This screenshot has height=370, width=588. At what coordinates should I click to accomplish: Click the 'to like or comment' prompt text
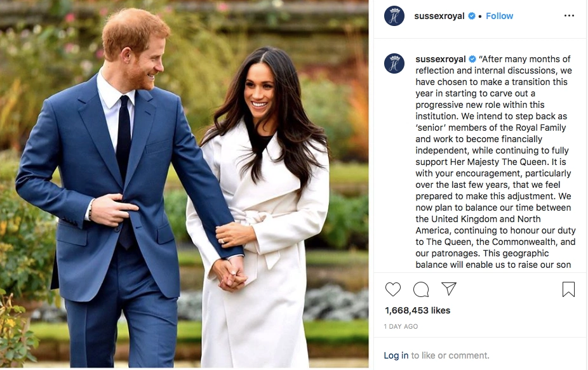[450, 355]
